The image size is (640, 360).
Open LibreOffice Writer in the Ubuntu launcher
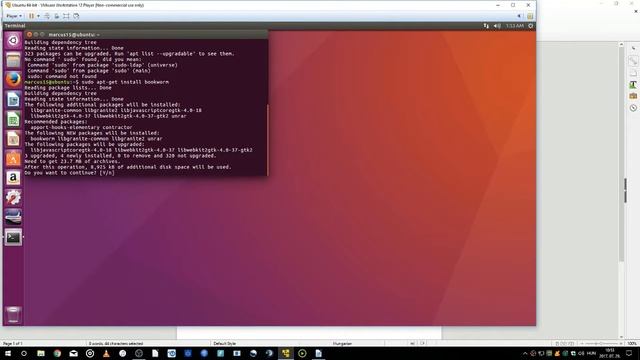(x=13, y=100)
